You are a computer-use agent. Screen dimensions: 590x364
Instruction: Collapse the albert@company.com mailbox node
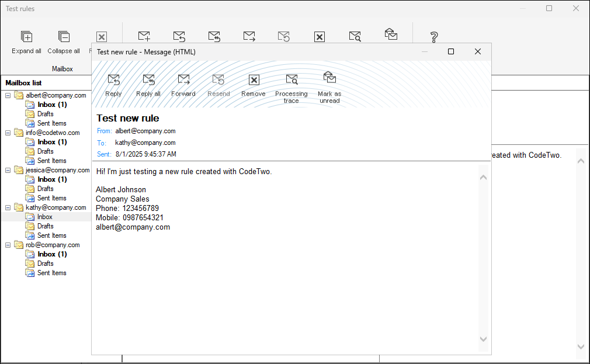tap(8, 95)
